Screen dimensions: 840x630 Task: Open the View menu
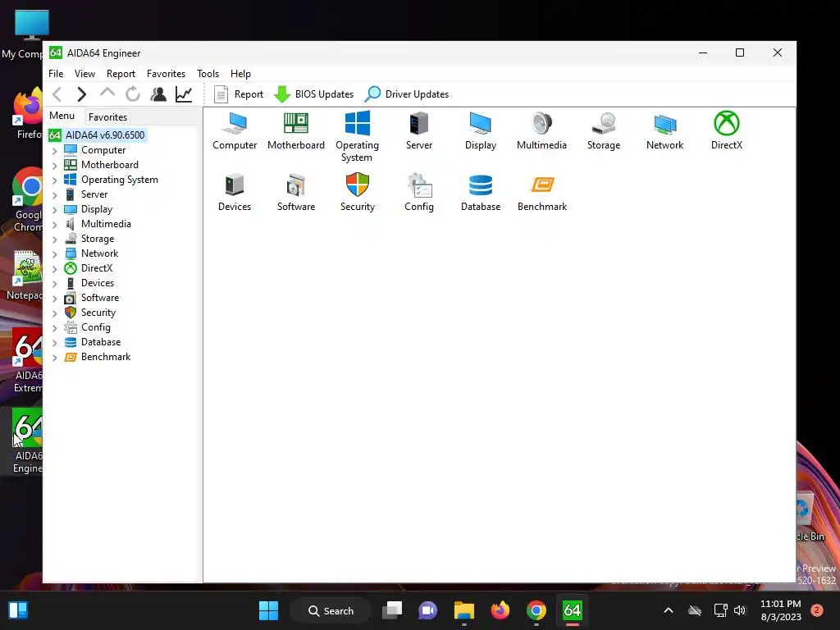pos(84,73)
